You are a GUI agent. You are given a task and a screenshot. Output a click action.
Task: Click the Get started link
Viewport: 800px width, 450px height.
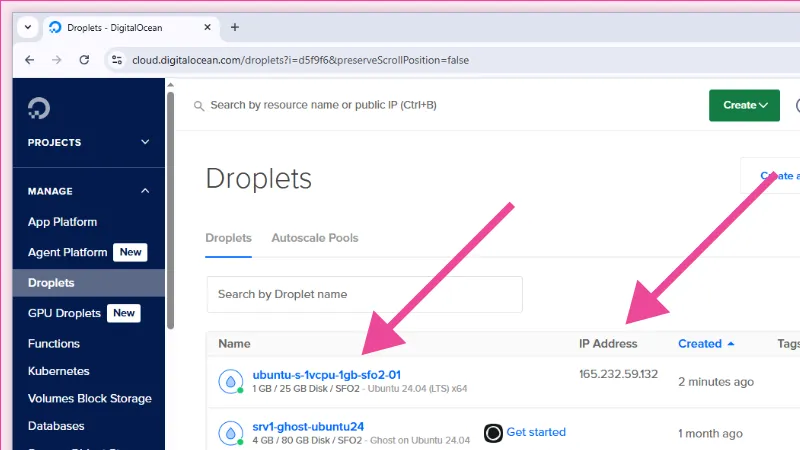pyautogui.click(x=536, y=432)
